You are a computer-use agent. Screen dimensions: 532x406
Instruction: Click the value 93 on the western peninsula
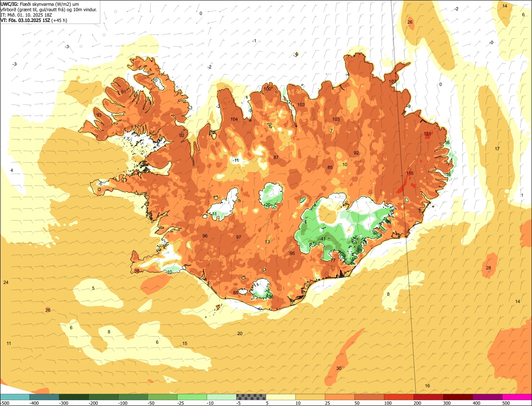click(x=99, y=115)
